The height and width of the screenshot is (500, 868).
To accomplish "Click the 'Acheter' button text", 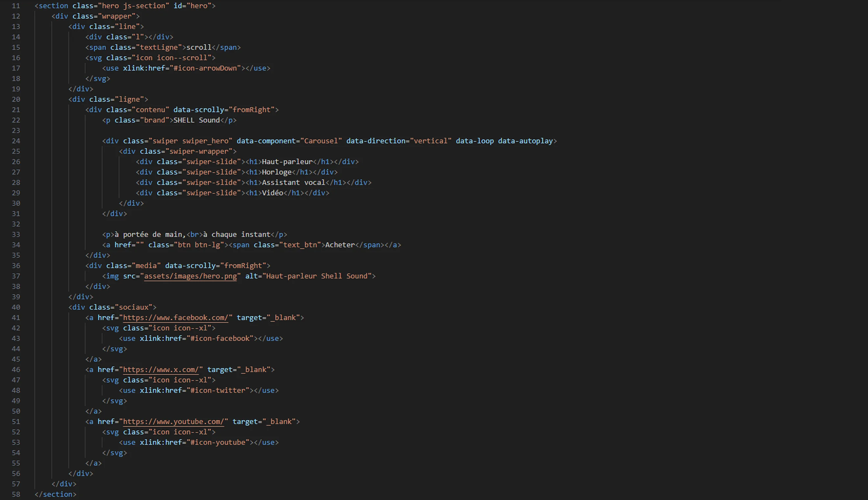I will coord(340,245).
